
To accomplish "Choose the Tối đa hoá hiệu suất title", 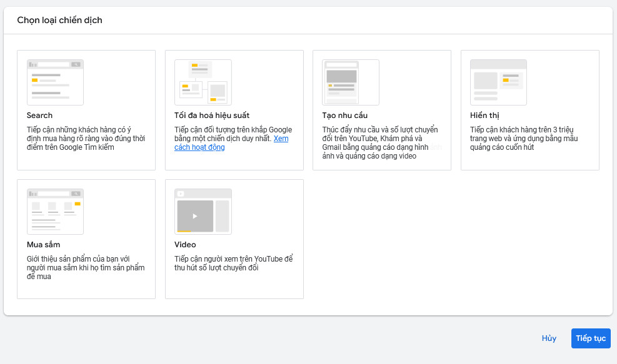I will pyautogui.click(x=212, y=116).
